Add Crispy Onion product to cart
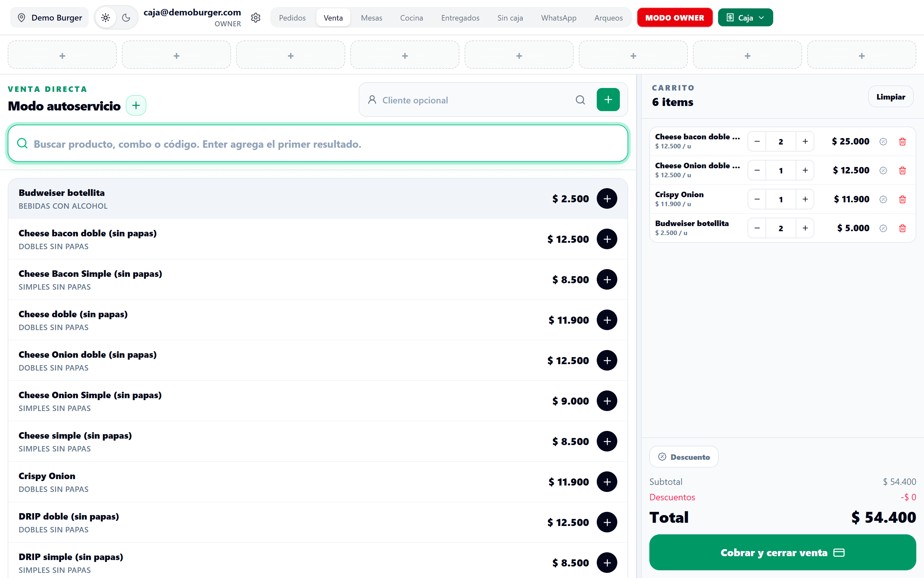924x578 pixels. point(607,482)
